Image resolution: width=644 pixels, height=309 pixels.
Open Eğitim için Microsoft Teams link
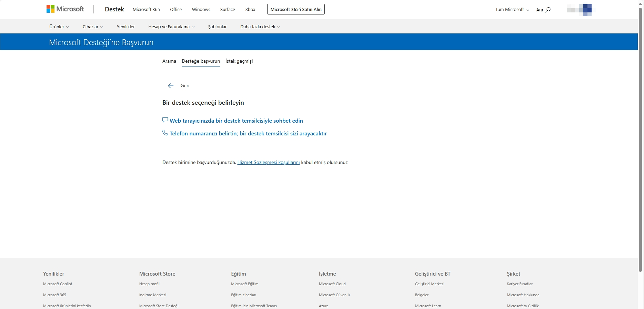(x=254, y=306)
